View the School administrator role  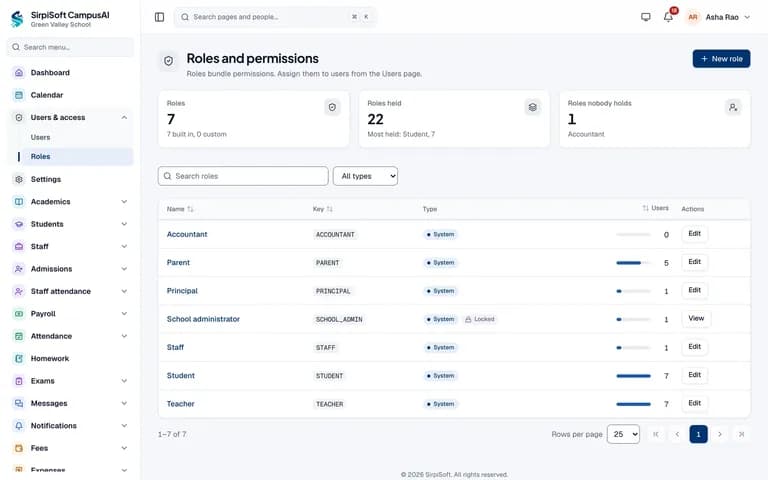point(696,318)
